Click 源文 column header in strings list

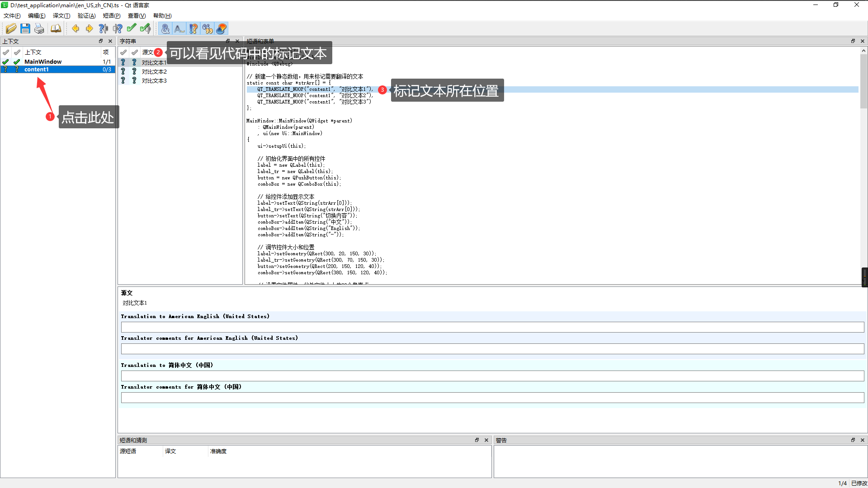(148, 52)
